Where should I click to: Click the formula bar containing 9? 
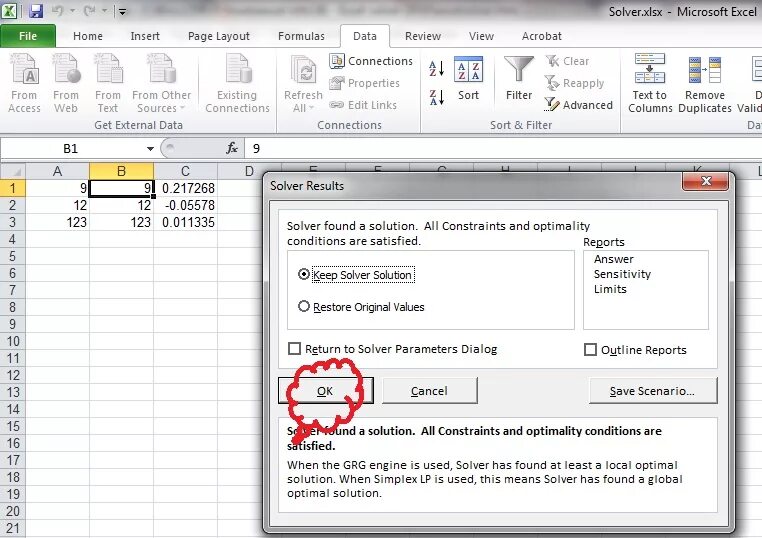click(x=503, y=149)
